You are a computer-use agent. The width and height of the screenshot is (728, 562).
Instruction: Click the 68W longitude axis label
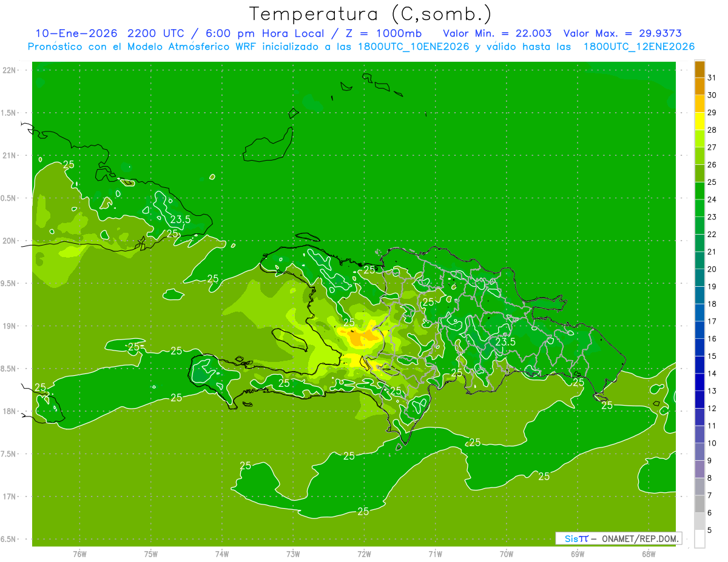point(648,554)
